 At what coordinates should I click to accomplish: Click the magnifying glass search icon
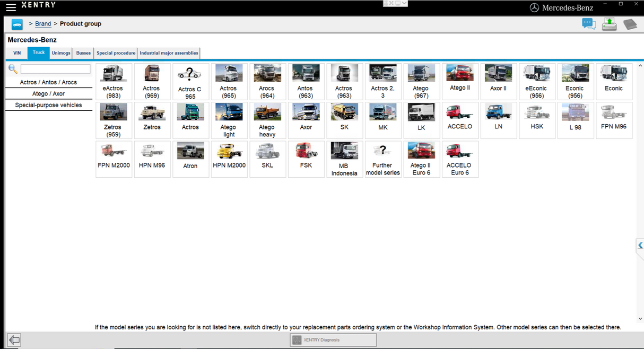click(13, 69)
